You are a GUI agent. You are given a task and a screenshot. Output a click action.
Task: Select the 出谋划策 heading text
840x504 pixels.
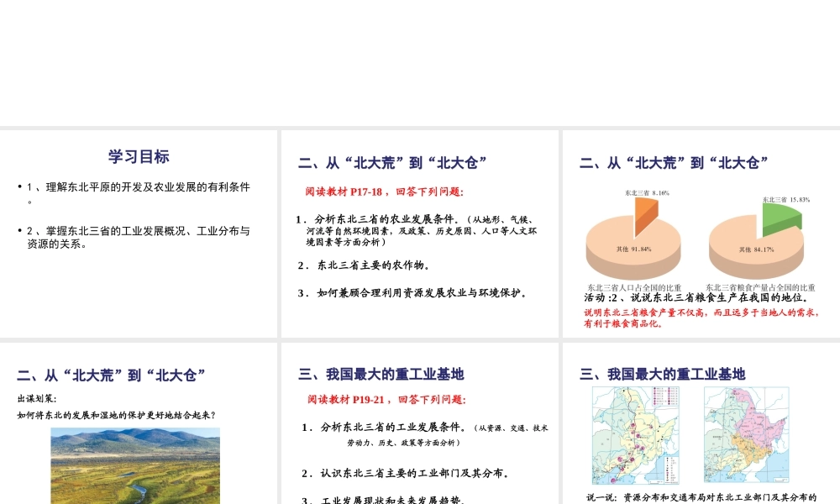coord(38,399)
